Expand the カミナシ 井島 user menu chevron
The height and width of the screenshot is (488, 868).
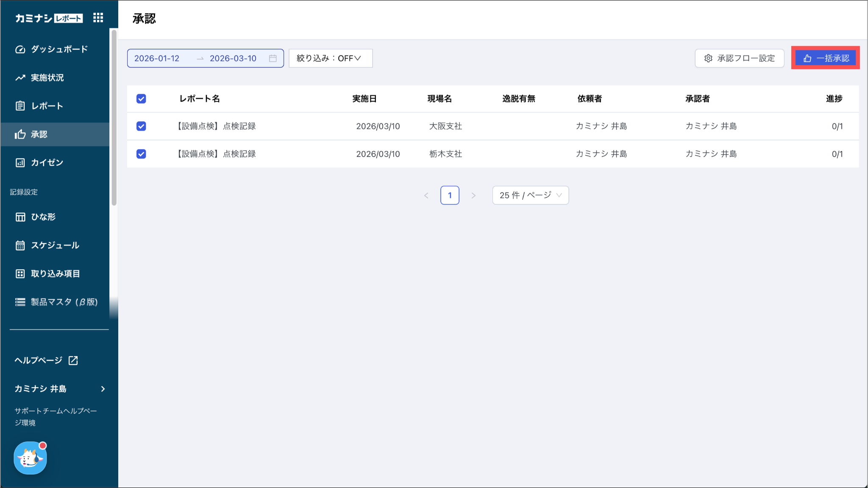pyautogui.click(x=103, y=389)
